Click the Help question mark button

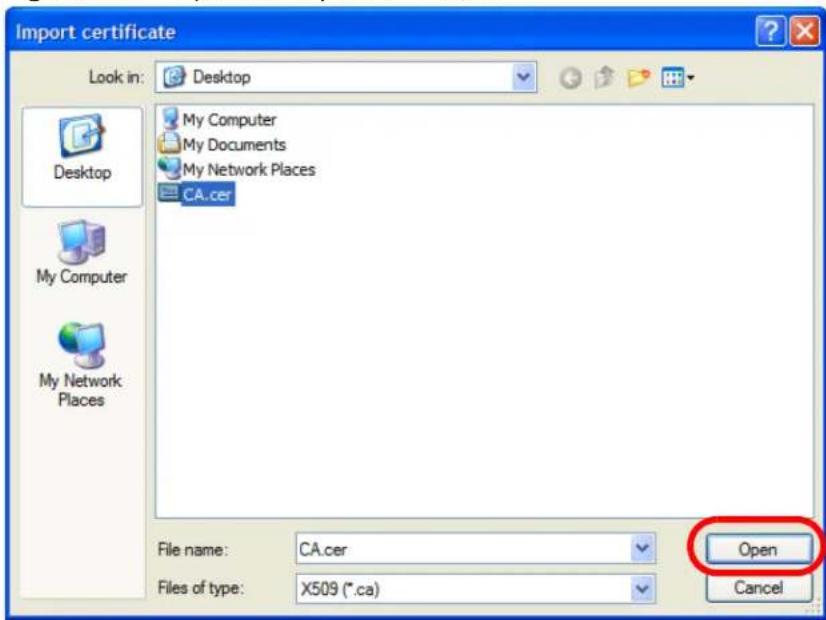pyautogui.click(x=770, y=32)
